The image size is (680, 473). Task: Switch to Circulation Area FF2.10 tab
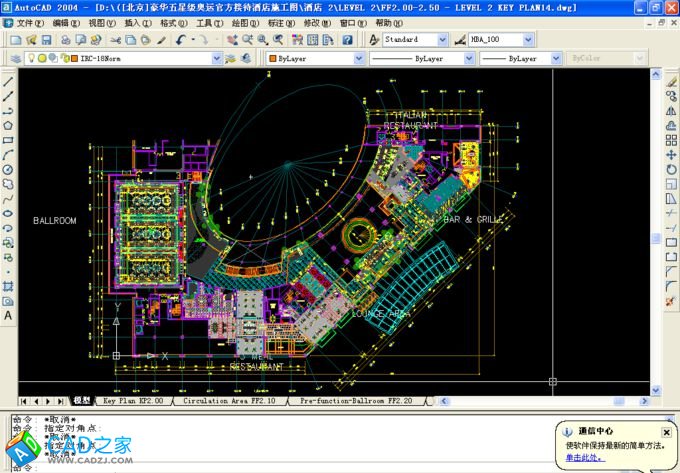coord(228,401)
